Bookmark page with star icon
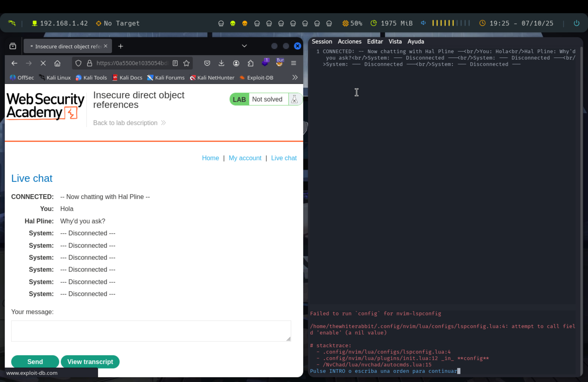 point(187,63)
